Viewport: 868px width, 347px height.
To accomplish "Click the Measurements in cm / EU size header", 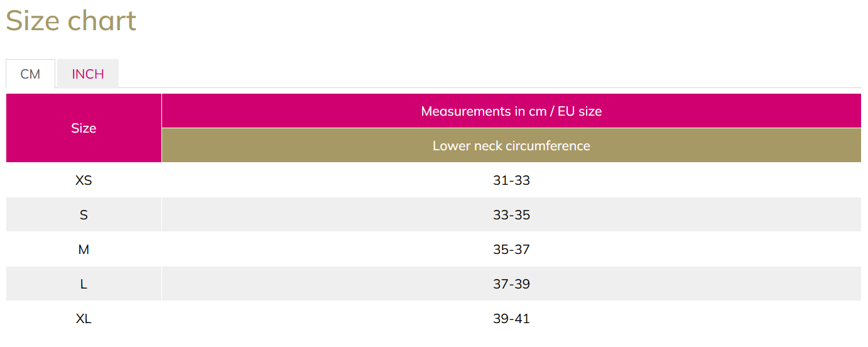I will pyautogui.click(x=511, y=111).
